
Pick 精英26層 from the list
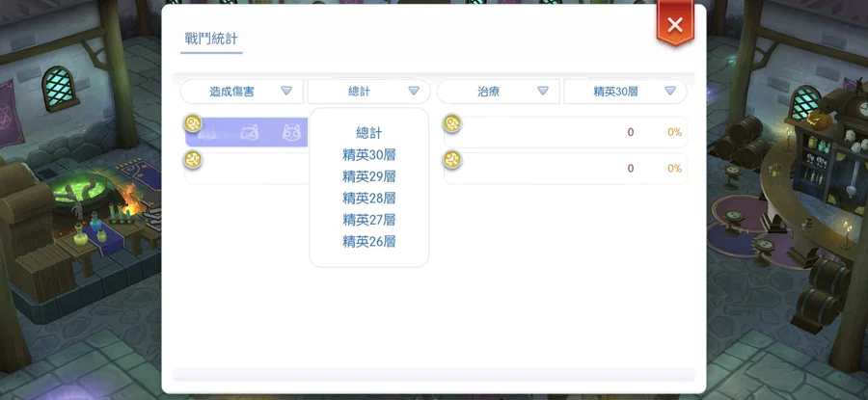[x=368, y=241]
